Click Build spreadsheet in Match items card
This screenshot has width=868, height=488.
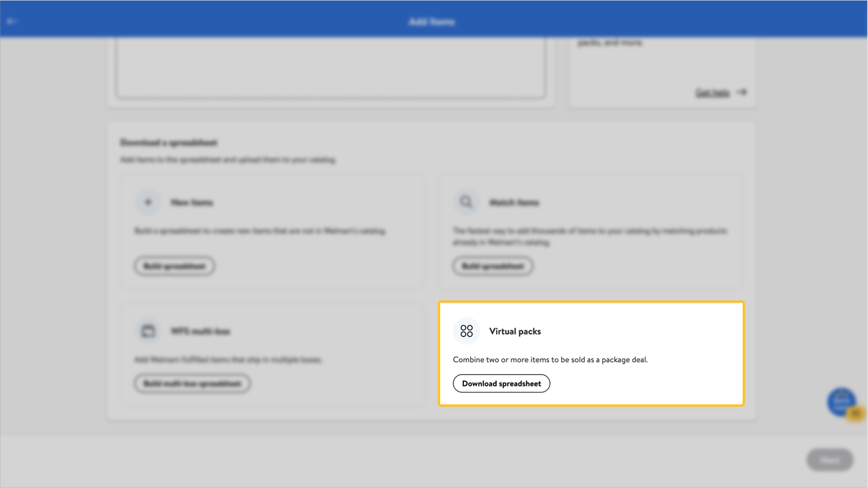pos(493,266)
